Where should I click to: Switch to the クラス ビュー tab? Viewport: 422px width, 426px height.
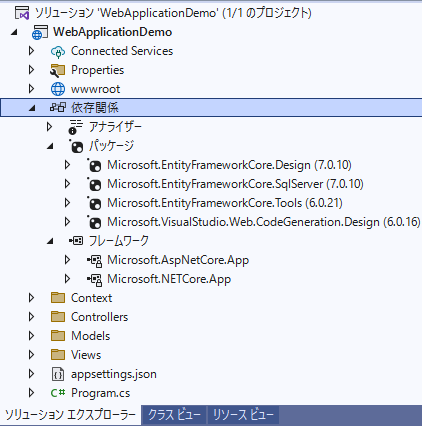pos(174,415)
